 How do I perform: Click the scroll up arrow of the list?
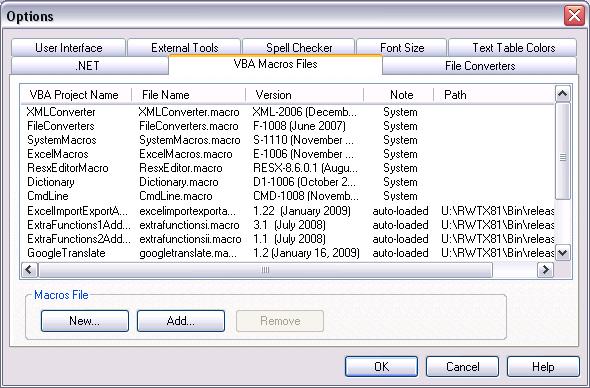(563, 94)
